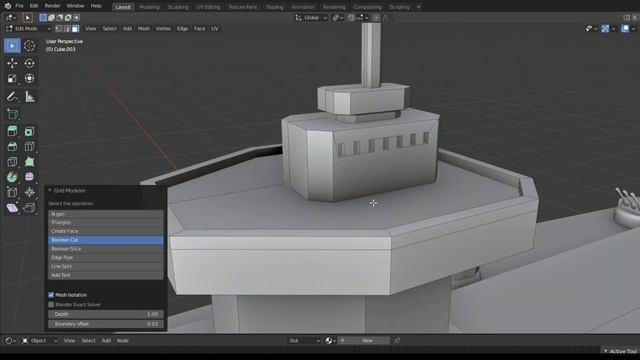Choose the N-gon operation
The image size is (640, 360).
pyautogui.click(x=106, y=214)
